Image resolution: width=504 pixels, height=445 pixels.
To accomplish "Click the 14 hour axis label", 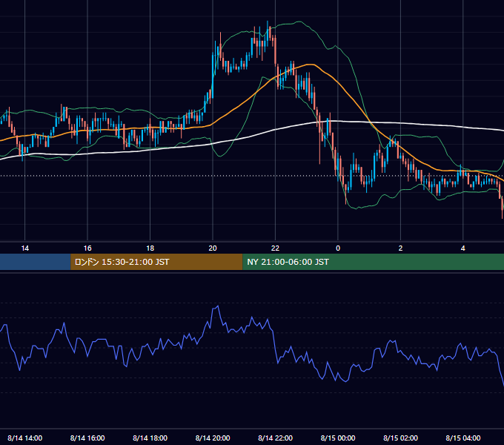I will coord(24,248).
